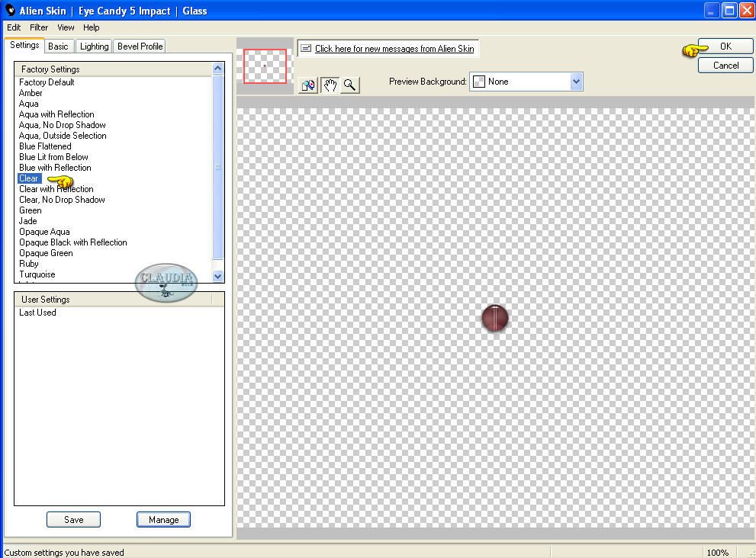Viewport: 756px width, 558px height.
Task: Click the Factory Settings list header
Action: coord(114,69)
